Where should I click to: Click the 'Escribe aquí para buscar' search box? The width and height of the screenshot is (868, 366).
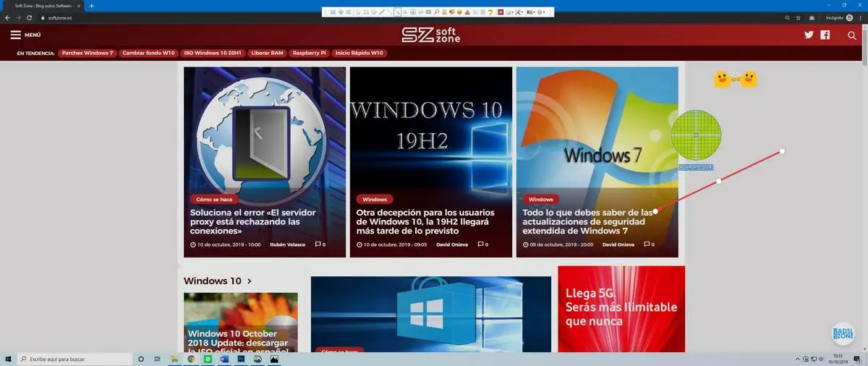[75, 359]
